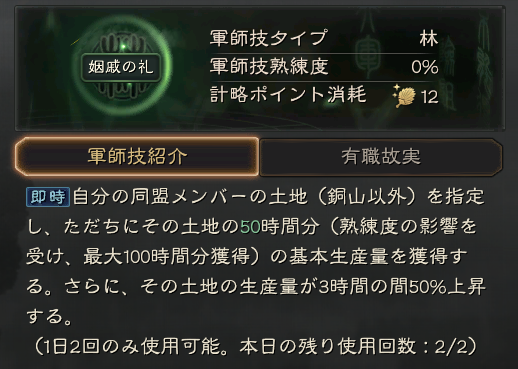Click the 軍師技熟練度 label
This screenshot has height=369, width=518.
269,66
